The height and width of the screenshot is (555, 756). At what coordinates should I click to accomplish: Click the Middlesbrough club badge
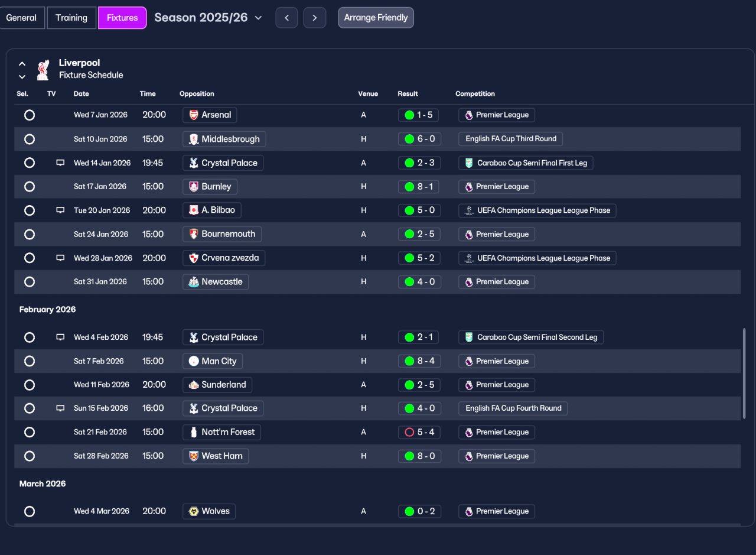194,139
